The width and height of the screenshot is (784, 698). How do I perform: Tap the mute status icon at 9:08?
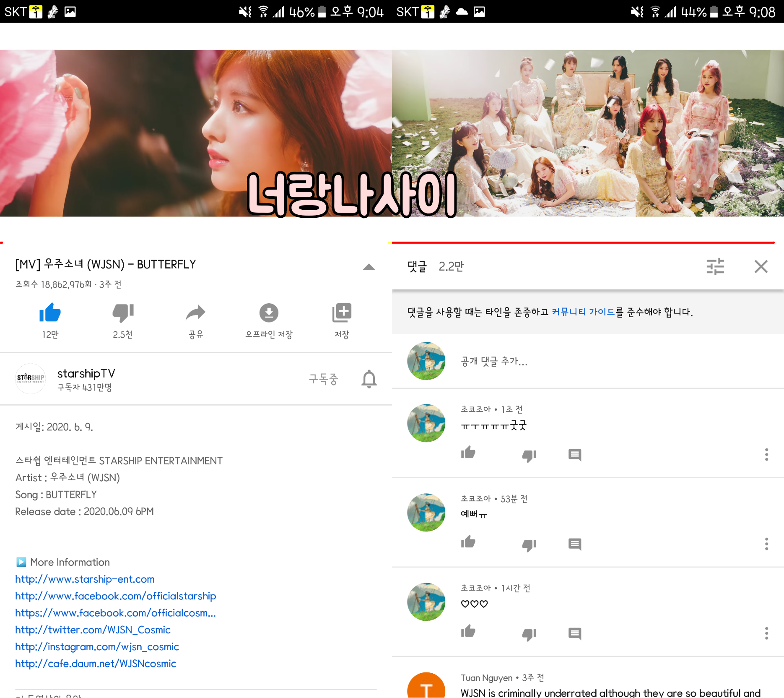[637, 11]
